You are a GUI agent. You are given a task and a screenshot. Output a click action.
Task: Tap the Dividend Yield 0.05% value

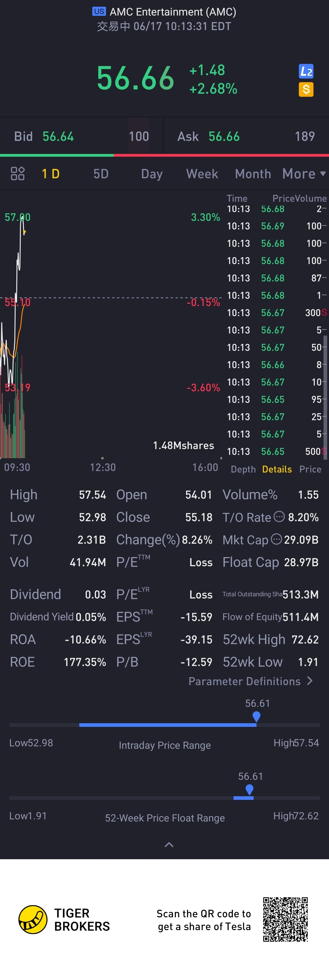(x=91, y=617)
